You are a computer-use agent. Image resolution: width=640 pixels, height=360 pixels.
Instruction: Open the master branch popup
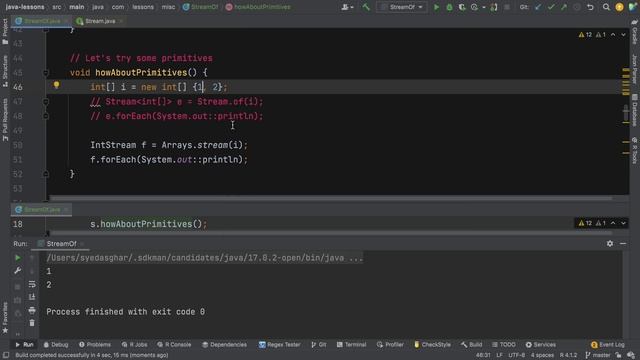[x=598, y=355]
